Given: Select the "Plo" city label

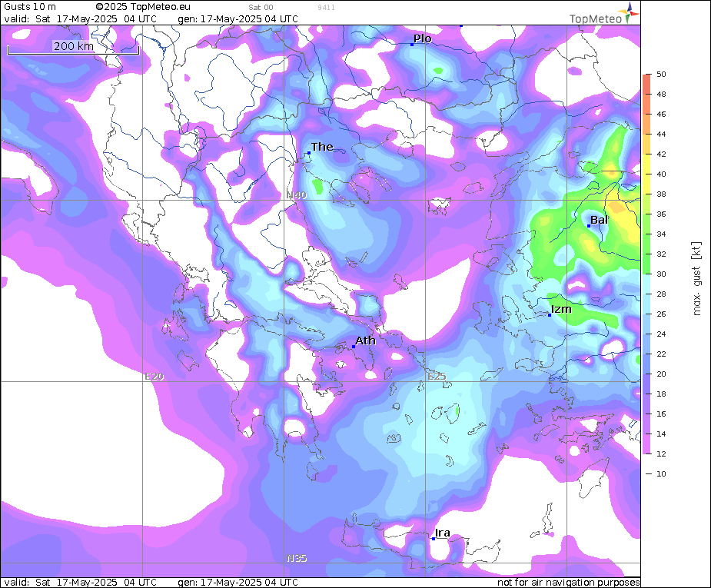Looking at the screenshot, I should (422, 38).
